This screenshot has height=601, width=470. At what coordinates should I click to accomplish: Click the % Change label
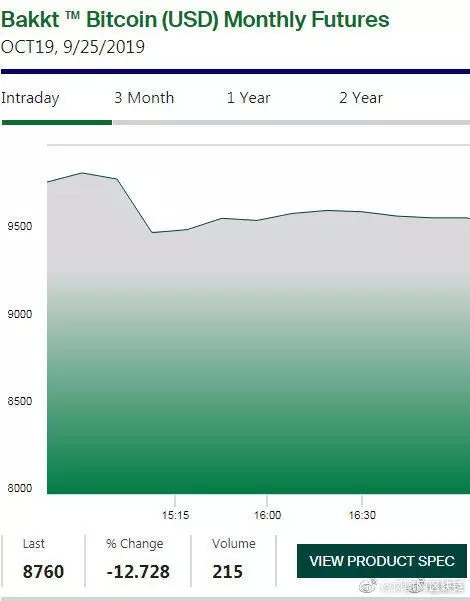click(x=135, y=544)
